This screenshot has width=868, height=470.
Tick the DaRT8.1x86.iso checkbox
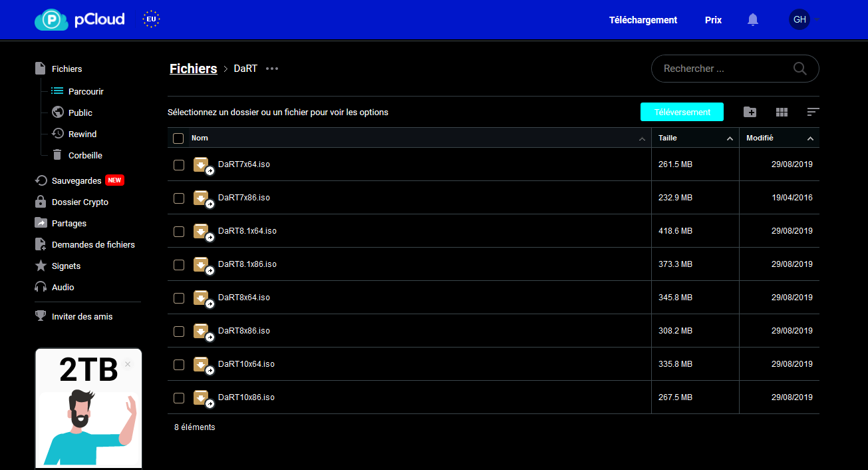(179, 265)
